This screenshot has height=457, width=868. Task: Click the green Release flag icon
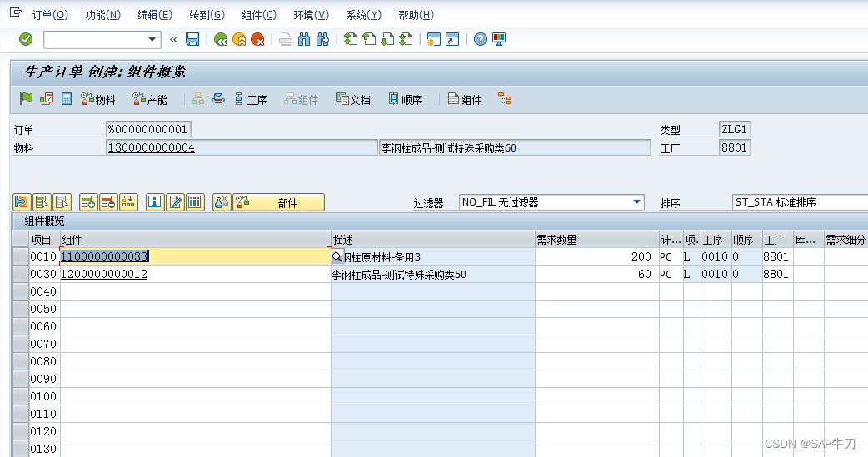click(26, 98)
